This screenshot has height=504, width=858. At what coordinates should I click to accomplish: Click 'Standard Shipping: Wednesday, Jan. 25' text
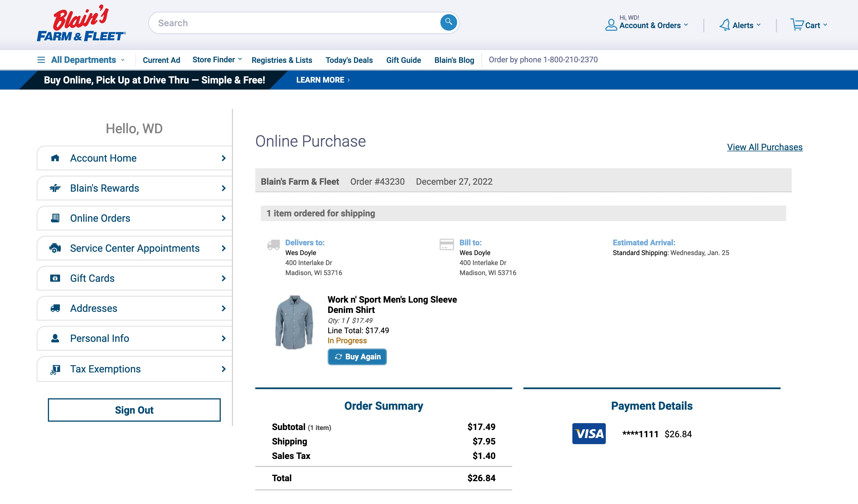(x=671, y=253)
